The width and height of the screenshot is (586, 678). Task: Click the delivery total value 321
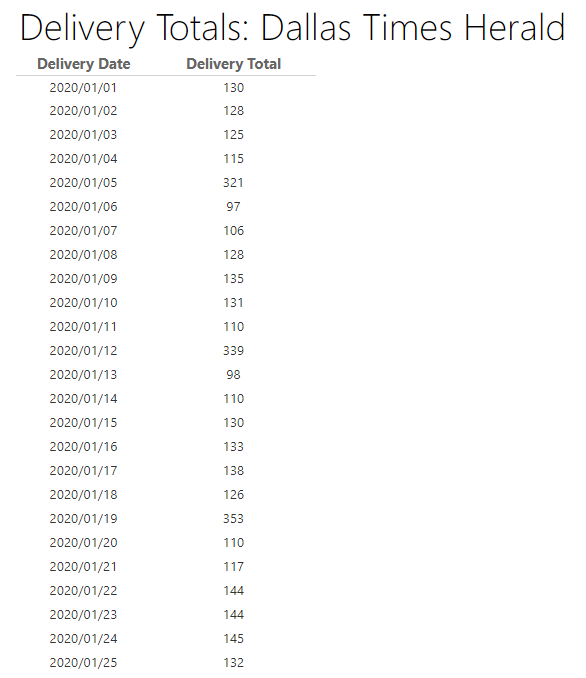coord(234,183)
